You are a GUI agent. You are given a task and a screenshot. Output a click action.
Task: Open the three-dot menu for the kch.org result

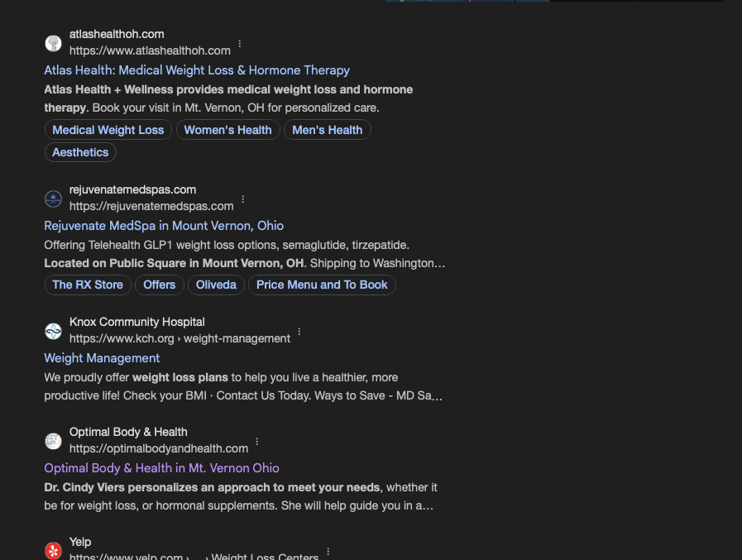299,332
